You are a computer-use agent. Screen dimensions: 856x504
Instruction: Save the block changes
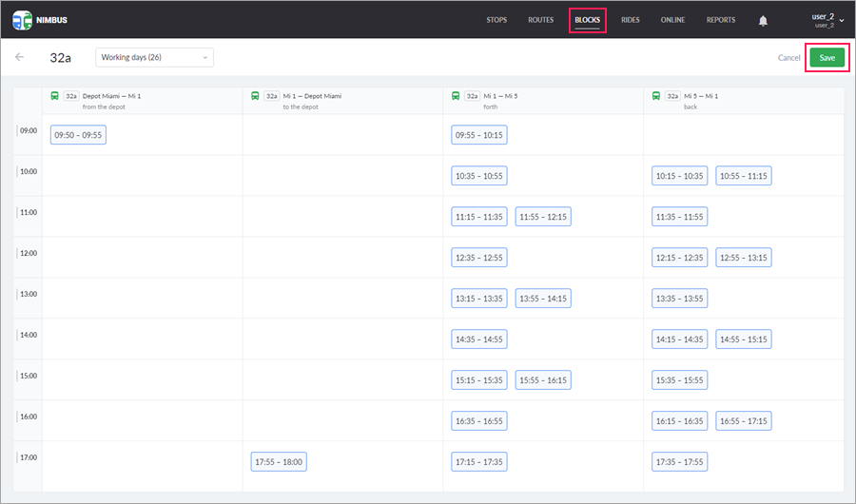(827, 57)
